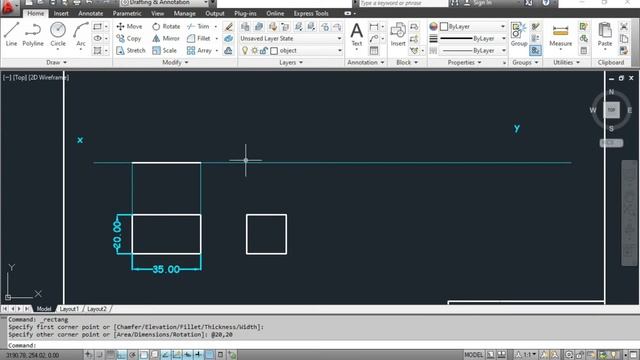Viewport: 640px width, 360px height.
Task: Select the 35.00 dimension text
Action: click(166, 269)
